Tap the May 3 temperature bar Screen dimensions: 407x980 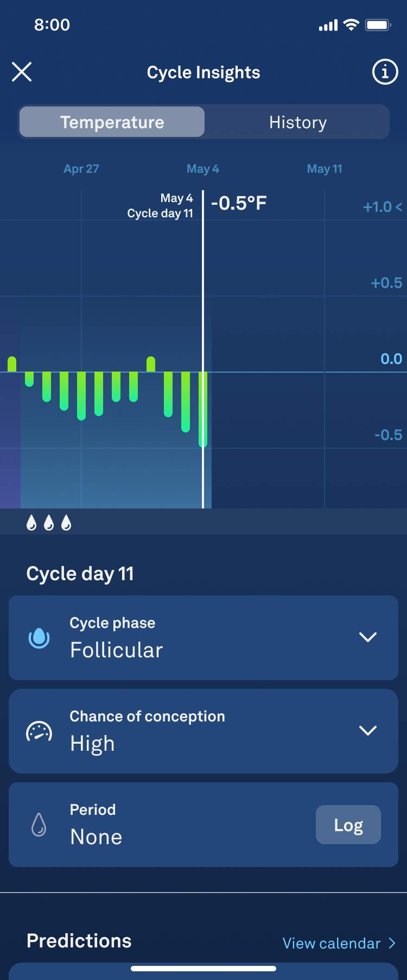click(186, 402)
